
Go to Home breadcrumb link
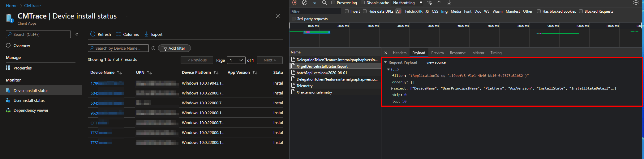pyautogui.click(x=12, y=6)
